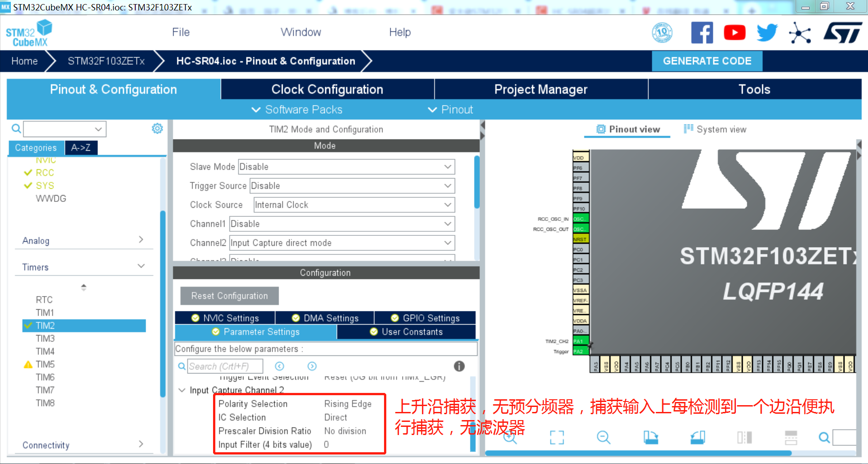This screenshot has height=464, width=868.
Task: Open the Channel1 dropdown
Action: click(342, 224)
